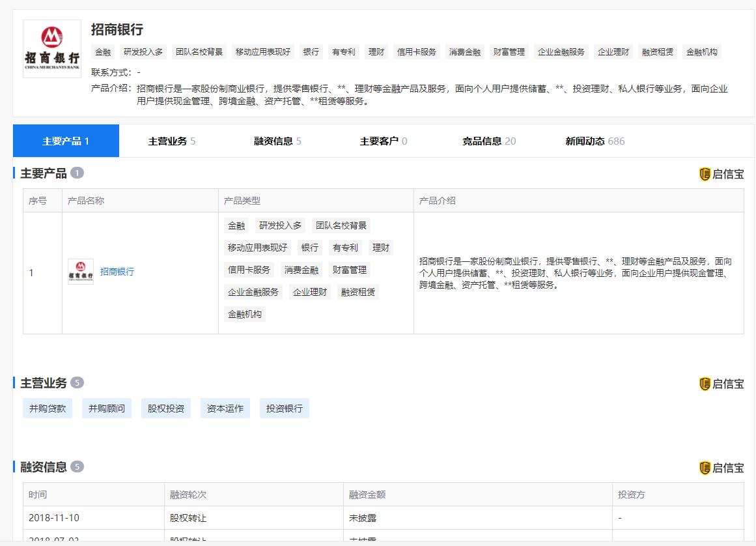The image size is (756, 546).
Task: Open the 新闻动态 tab
Action: [x=588, y=140]
